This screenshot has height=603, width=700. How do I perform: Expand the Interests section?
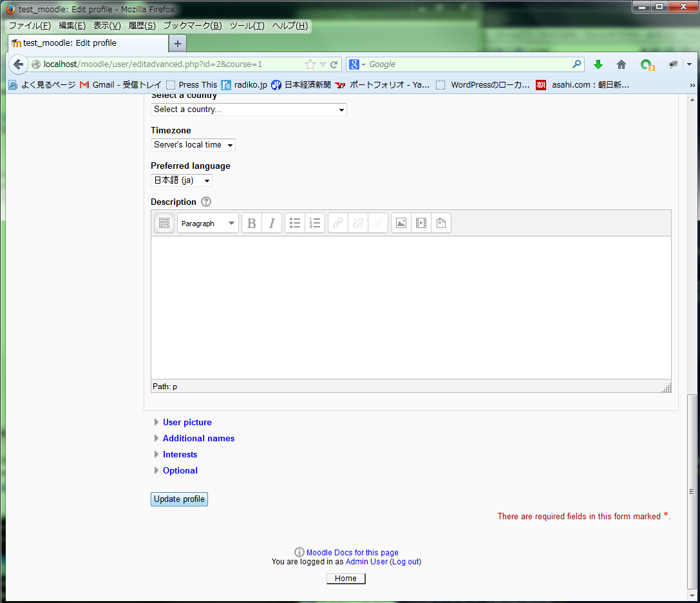click(180, 454)
